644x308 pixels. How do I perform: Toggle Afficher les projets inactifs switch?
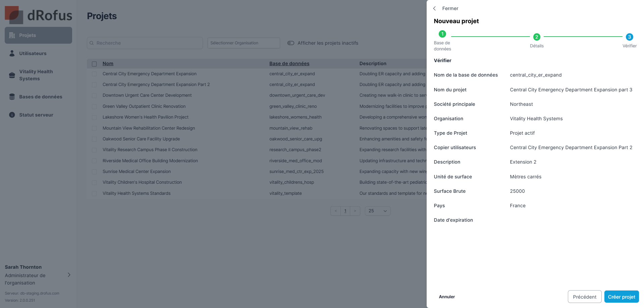pos(291,43)
